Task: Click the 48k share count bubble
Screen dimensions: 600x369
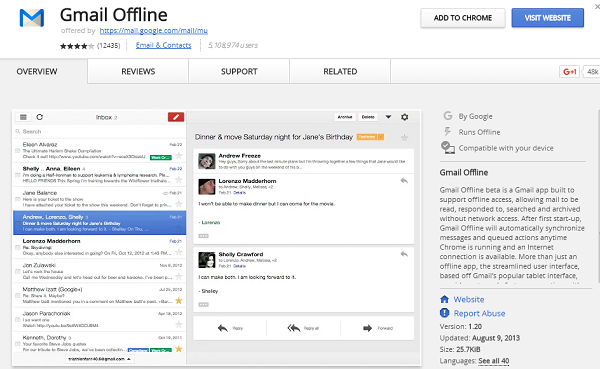Action: pos(592,72)
